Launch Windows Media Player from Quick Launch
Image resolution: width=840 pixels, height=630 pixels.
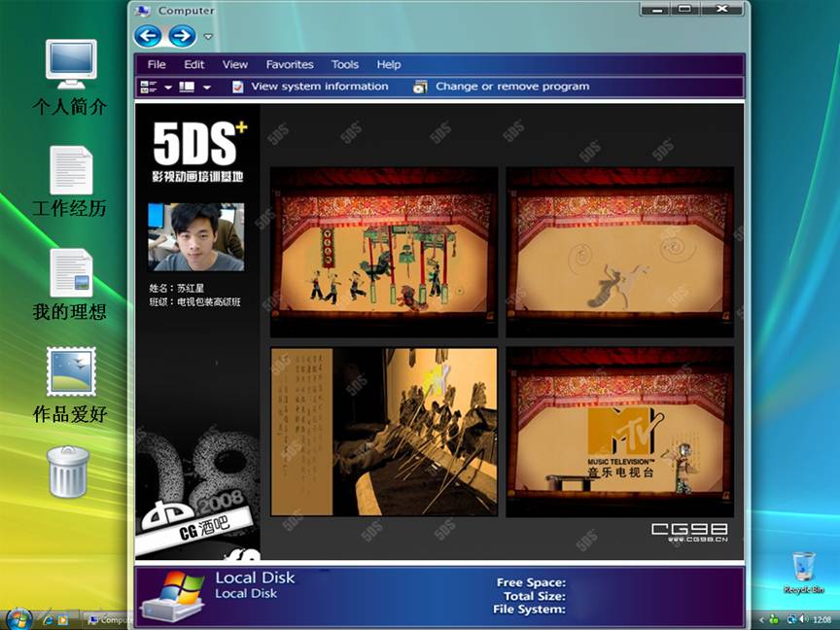pyautogui.click(x=62, y=620)
